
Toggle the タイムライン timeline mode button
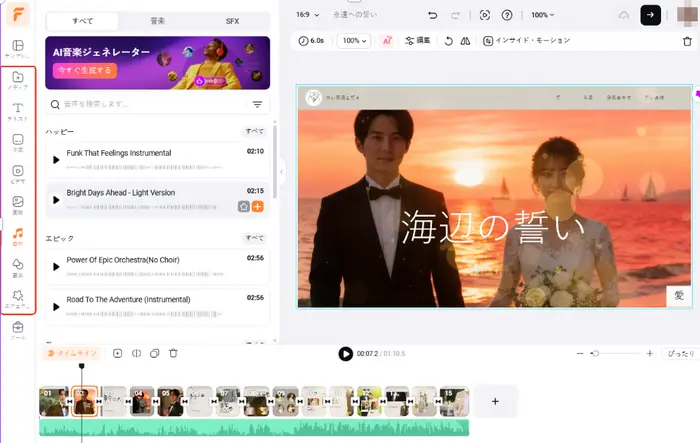click(73, 353)
